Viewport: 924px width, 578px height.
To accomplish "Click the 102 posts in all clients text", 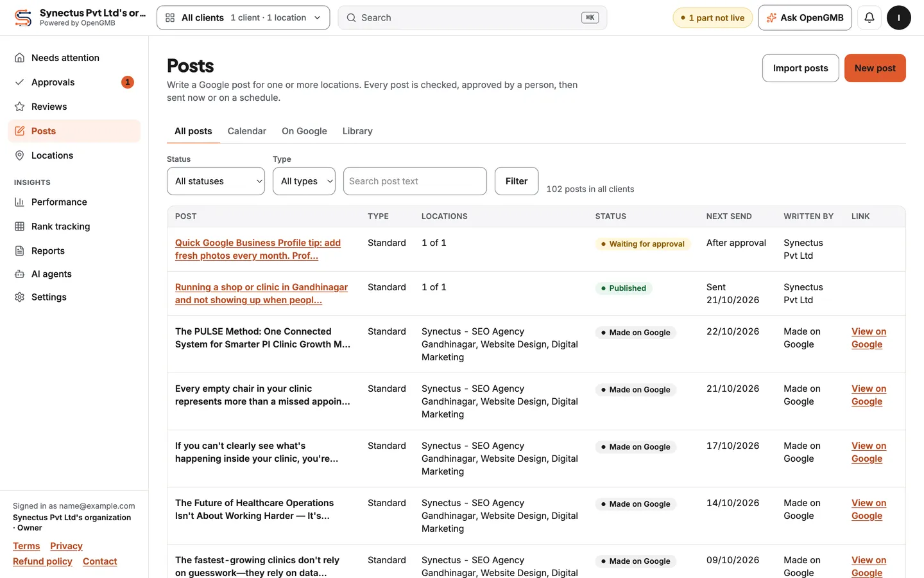I will pyautogui.click(x=590, y=189).
